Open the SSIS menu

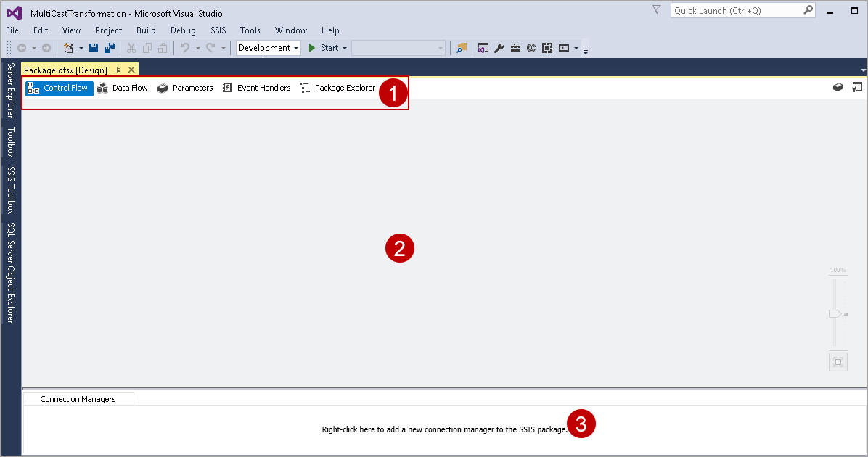click(218, 30)
